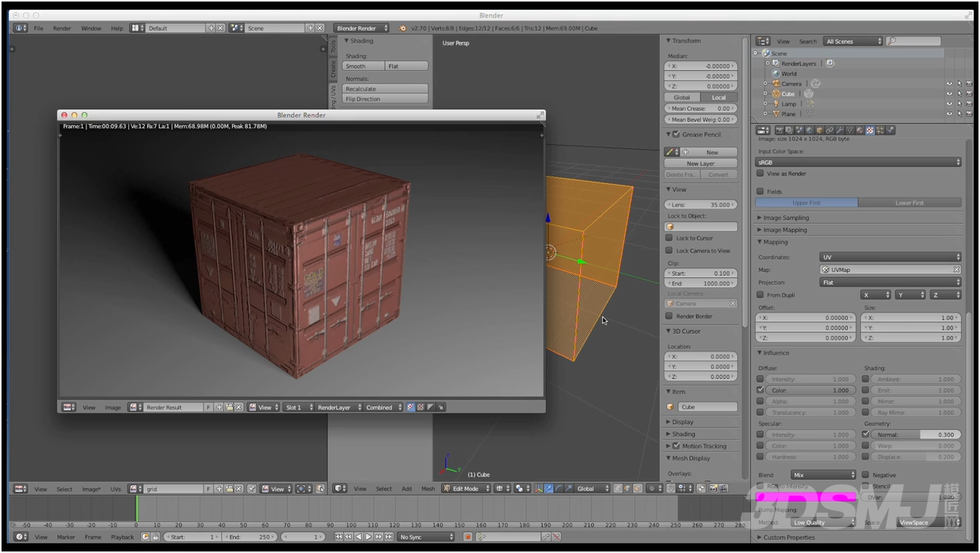The width and height of the screenshot is (980, 553).
Task: Click the Flip Direction button
Action: pyautogui.click(x=385, y=99)
